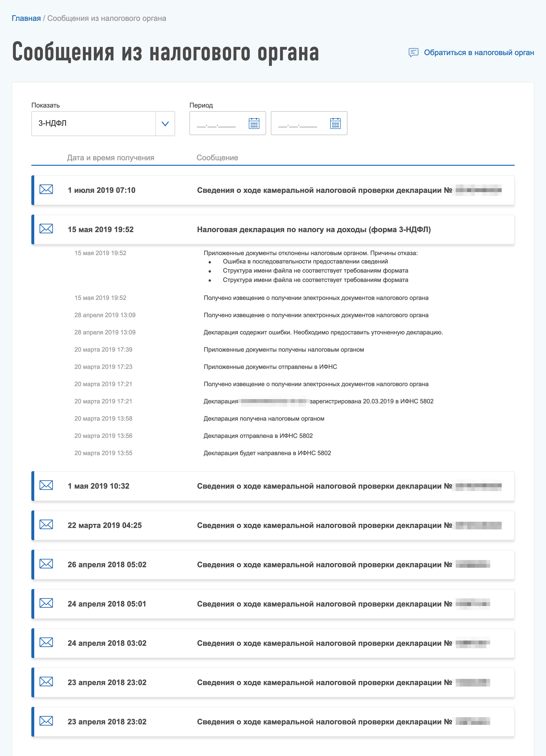Click Декларация будет направлена в ИФНС 5802 line
This screenshot has height=756, width=546.
[267, 453]
